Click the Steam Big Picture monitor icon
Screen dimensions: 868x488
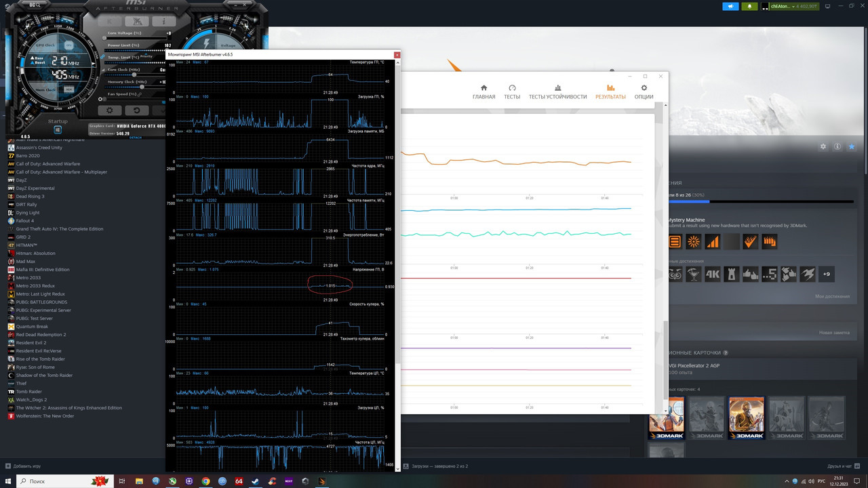[827, 6]
